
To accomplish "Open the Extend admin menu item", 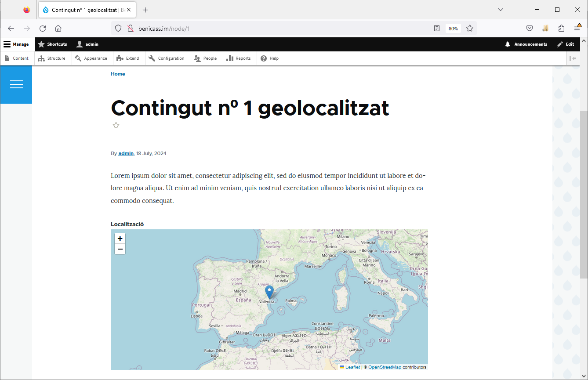I will point(128,58).
